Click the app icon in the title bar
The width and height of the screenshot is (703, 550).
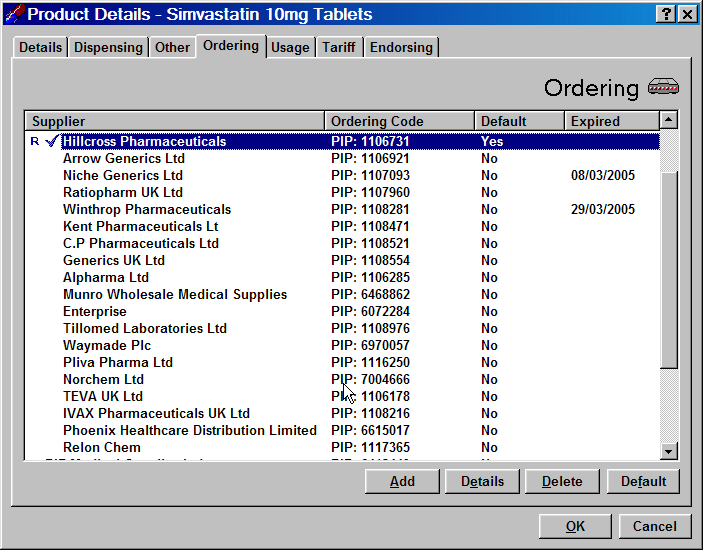click(13, 14)
